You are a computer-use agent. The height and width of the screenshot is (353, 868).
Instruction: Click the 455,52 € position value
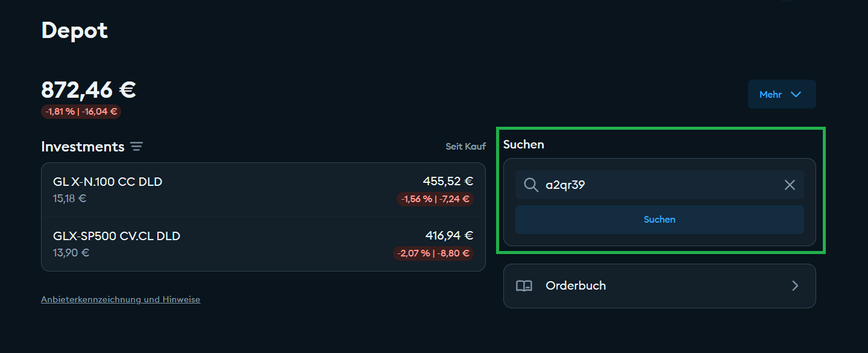pos(448,181)
